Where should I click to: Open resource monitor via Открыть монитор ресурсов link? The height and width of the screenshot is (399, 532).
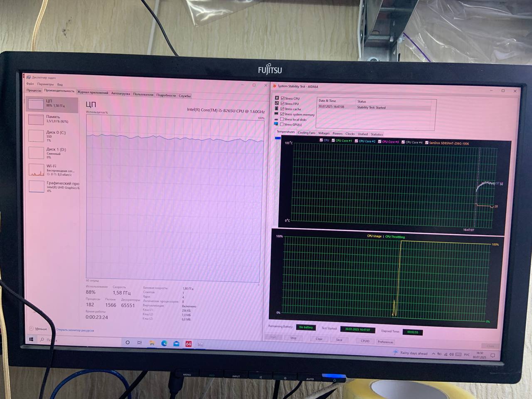(75, 330)
